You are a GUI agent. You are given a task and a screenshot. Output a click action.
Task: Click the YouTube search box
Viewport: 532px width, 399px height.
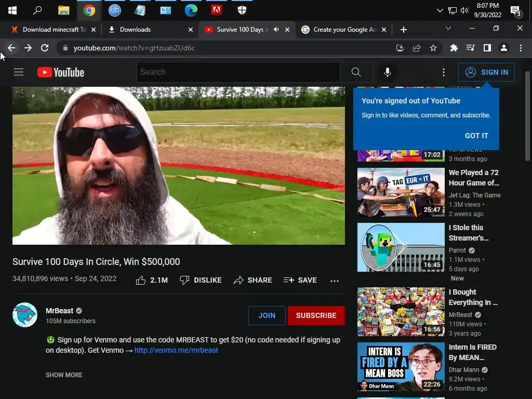(x=238, y=72)
